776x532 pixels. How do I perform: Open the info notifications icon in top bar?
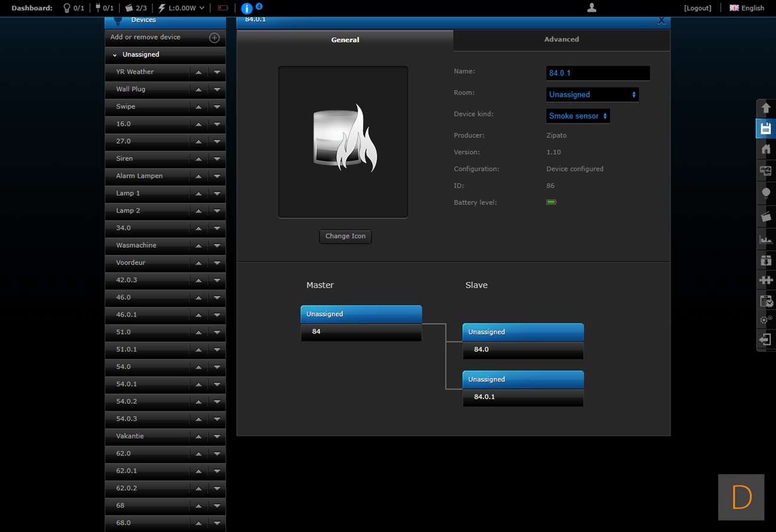pos(247,8)
